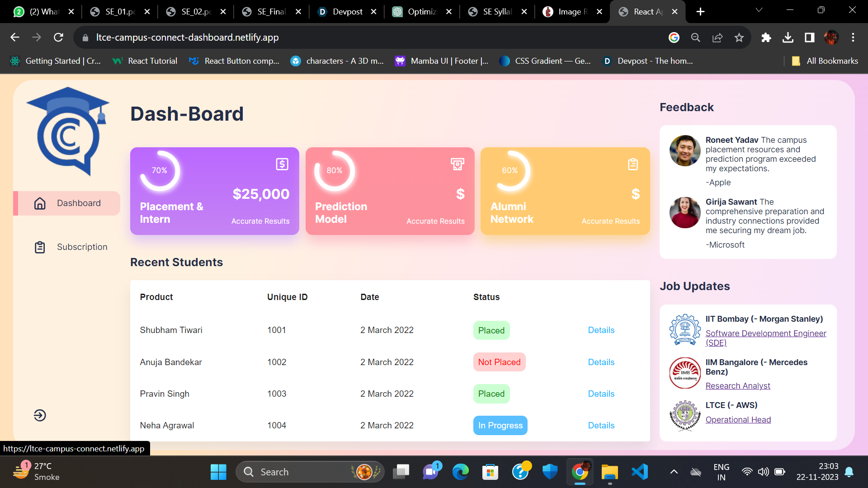
Task: Click the Dashboard home icon
Action: (40, 203)
